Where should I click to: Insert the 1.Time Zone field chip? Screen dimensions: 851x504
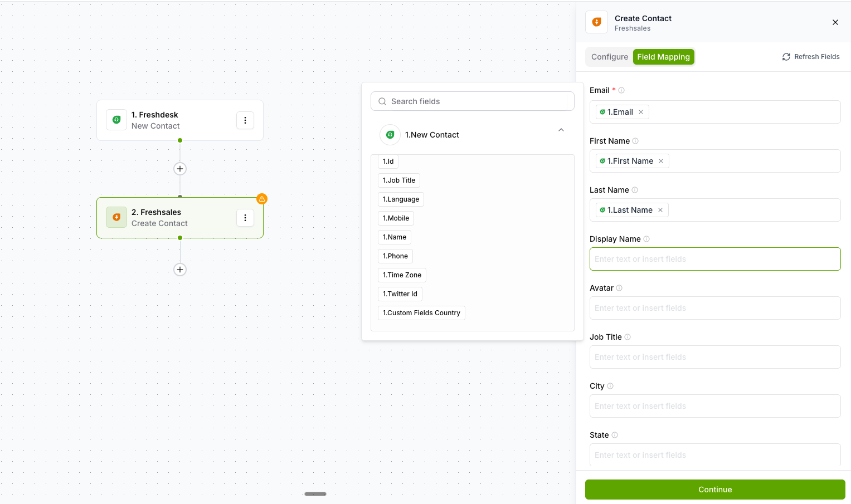pos(402,275)
